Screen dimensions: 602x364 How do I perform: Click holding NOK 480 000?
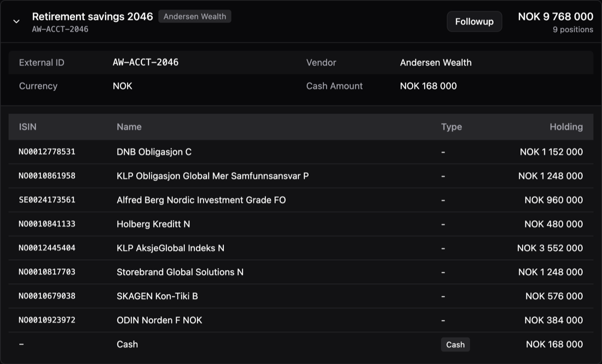[x=554, y=224]
